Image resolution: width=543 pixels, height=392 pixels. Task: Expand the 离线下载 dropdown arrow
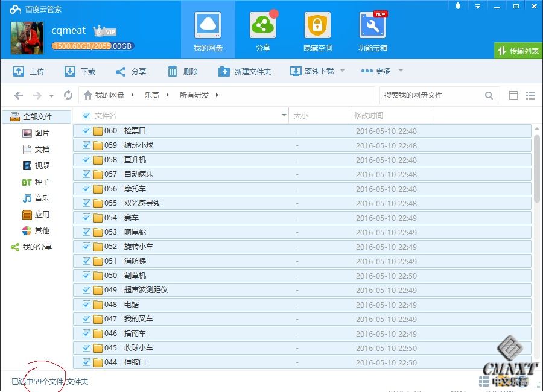(x=342, y=71)
